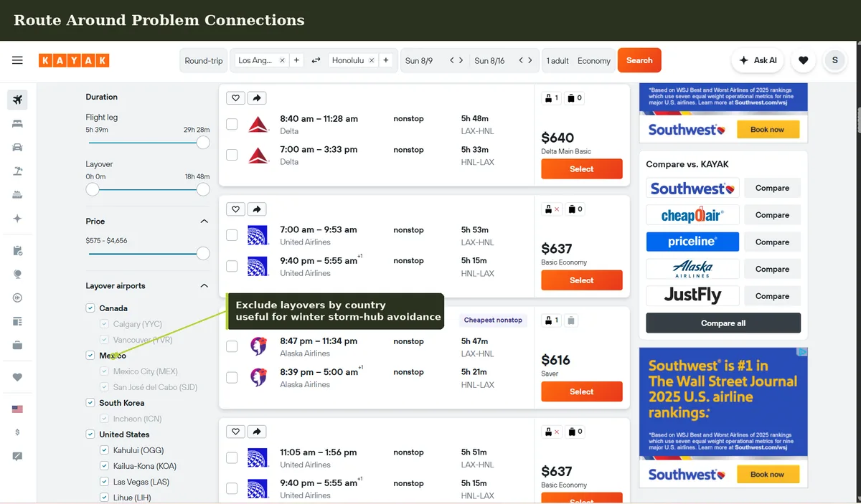The image size is (861, 504).
Task: Uncheck Las Vegas (LAS) layover airport
Action: point(104,482)
